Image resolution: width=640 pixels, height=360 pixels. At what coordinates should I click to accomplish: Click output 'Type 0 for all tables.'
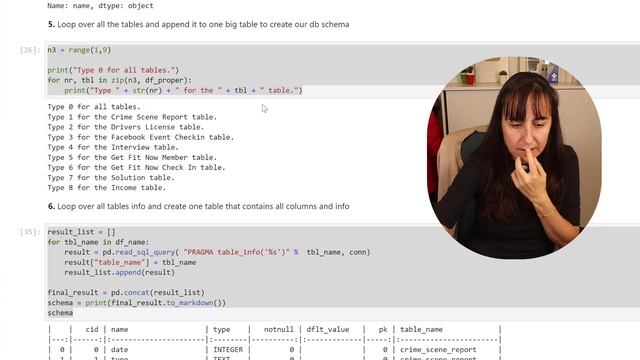94,107
